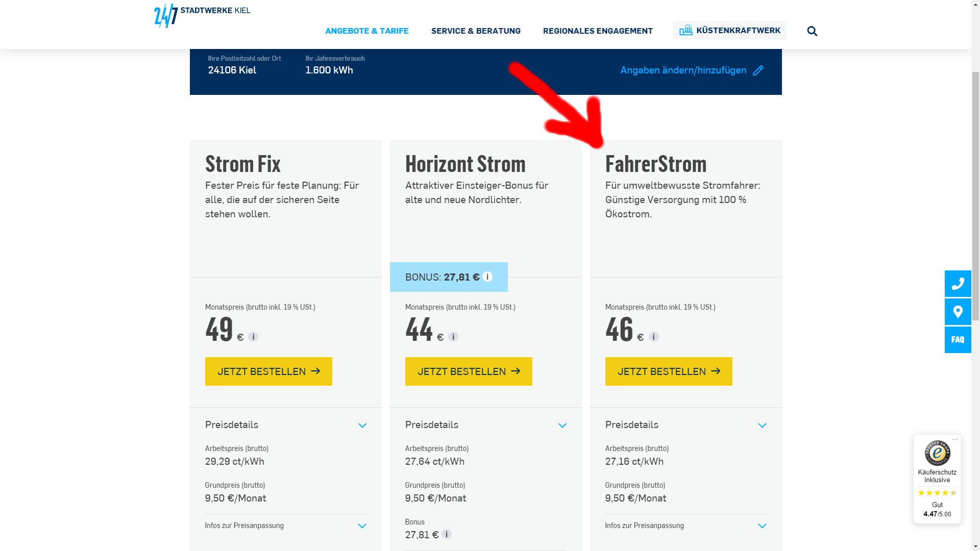Click the Trusted Shops rating badge
This screenshot has height=551, width=980.
[x=937, y=479]
